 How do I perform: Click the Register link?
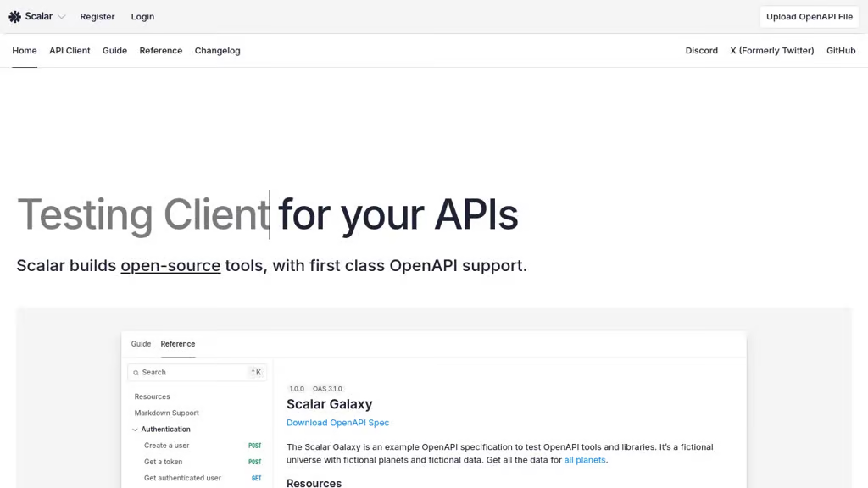pyautogui.click(x=97, y=17)
